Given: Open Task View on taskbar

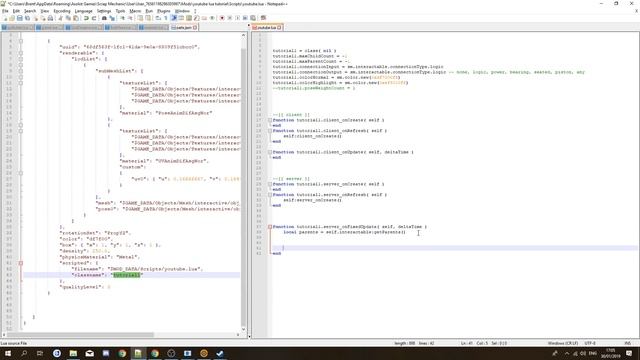Looking at the screenshot, I should click(x=40, y=353).
